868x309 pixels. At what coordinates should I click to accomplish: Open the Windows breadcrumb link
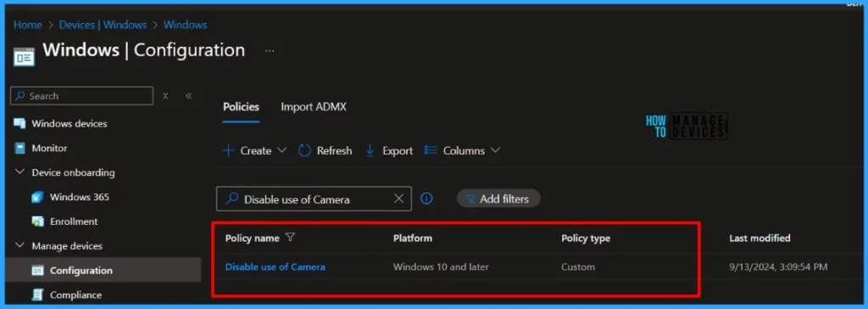(186, 25)
